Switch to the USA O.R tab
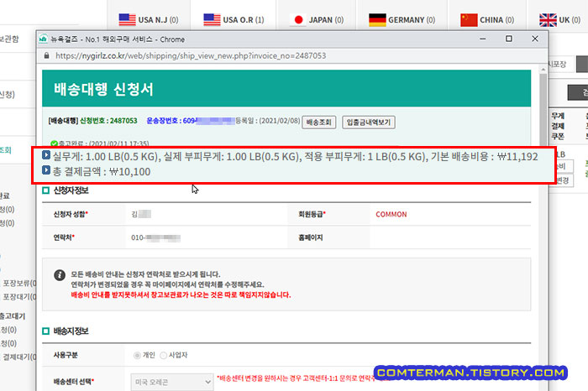The width and height of the screenshot is (588, 391). pos(234,19)
